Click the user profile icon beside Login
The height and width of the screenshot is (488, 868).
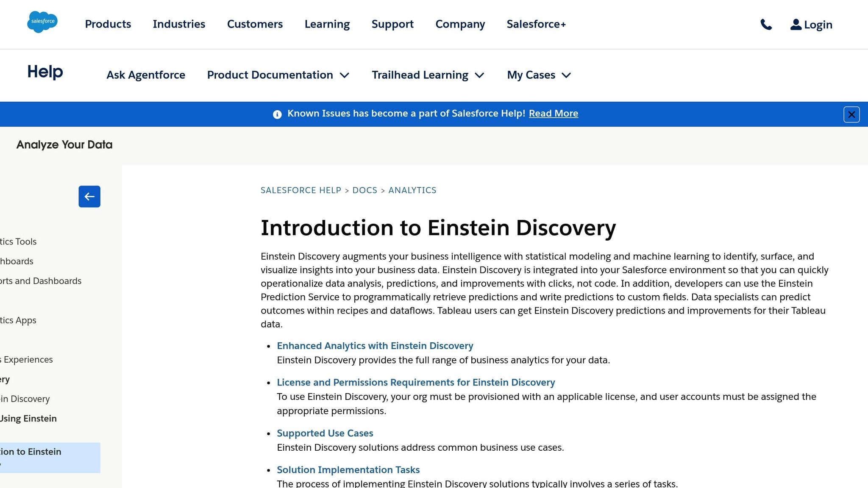[796, 25]
